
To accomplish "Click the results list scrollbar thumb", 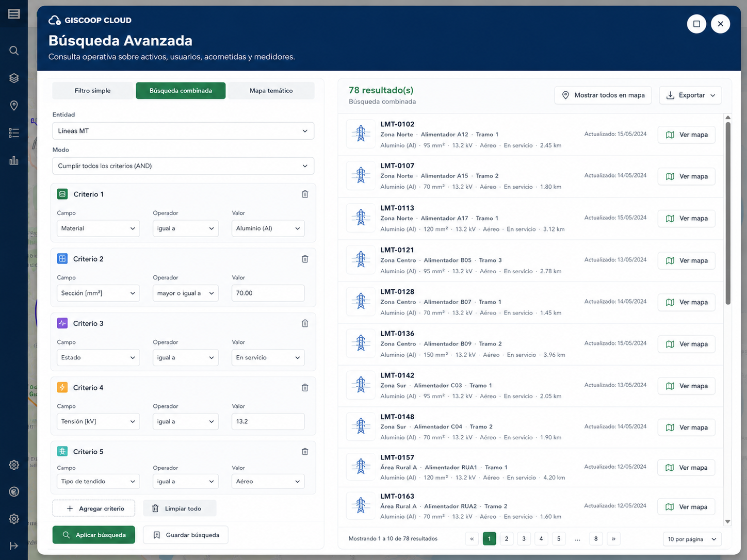I will pos(728,213).
